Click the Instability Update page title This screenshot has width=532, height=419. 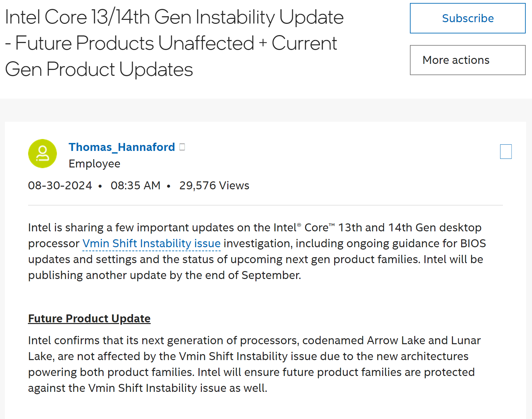pyautogui.click(x=174, y=43)
